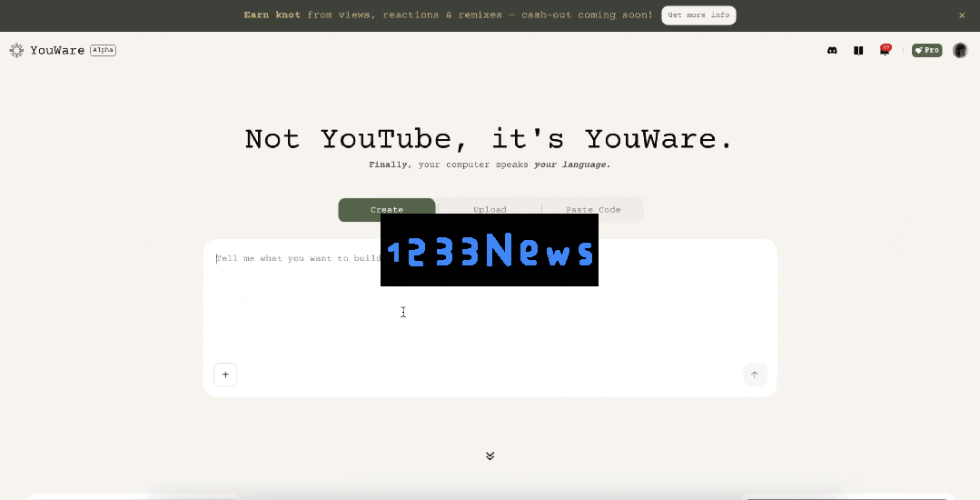Screen dimensions: 980x500
Task: Click the Pro plan badge
Action: 927,50
